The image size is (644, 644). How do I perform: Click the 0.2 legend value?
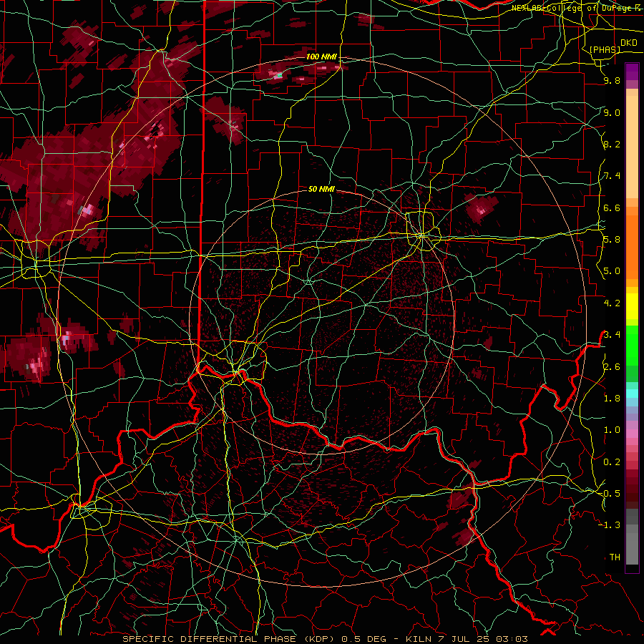tap(612, 462)
